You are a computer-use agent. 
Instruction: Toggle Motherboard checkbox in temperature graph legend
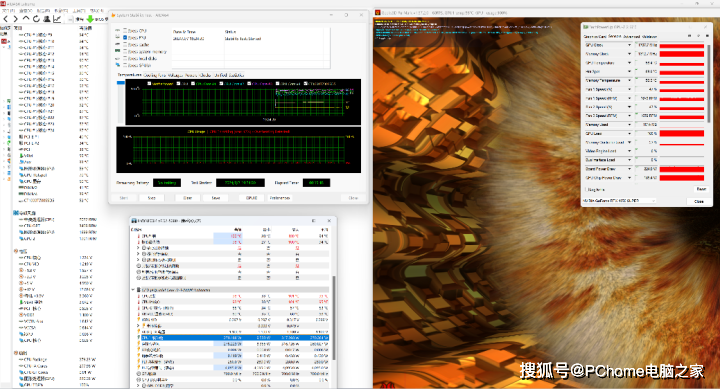point(150,84)
